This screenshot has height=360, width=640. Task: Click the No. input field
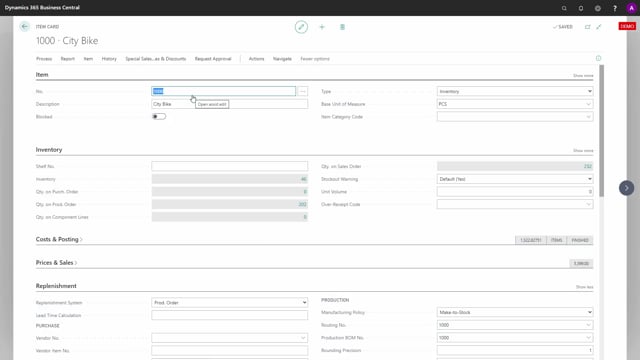pyautogui.click(x=224, y=91)
